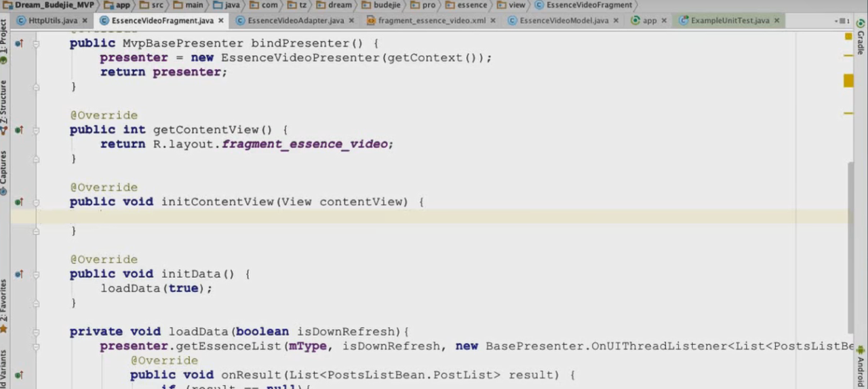Image resolution: width=868 pixels, height=389 pixels.
Task: Click the dream breadcrumb folder
Action: click(x=334, y=5)
